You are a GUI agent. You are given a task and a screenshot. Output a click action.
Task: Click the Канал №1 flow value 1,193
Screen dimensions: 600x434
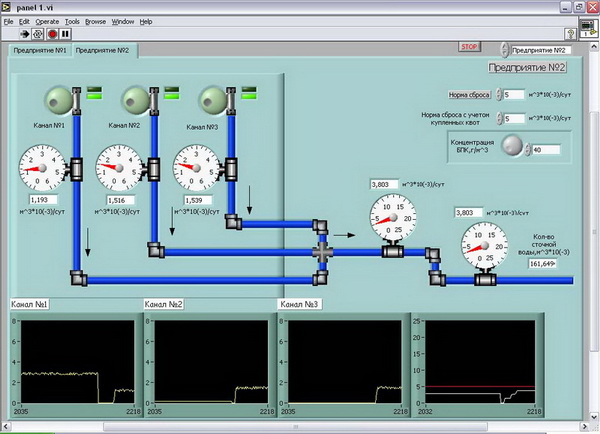tap(43, 199)
